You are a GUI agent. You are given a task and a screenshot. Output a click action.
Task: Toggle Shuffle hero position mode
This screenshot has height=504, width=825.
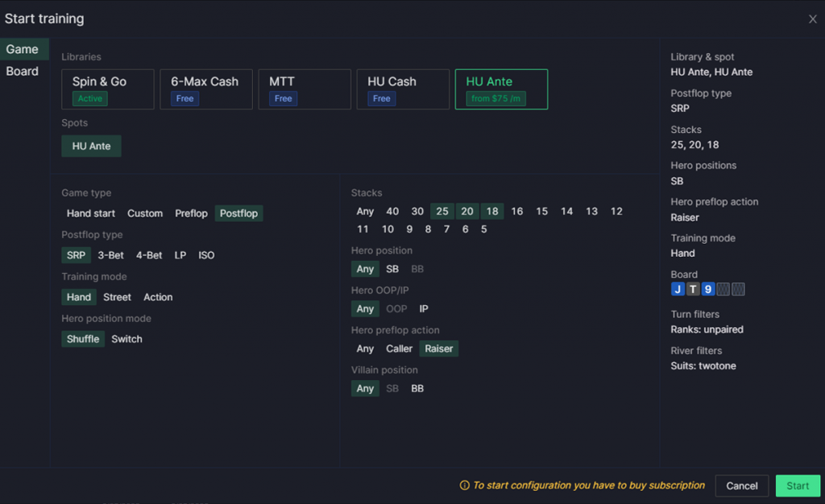(82, 339)
